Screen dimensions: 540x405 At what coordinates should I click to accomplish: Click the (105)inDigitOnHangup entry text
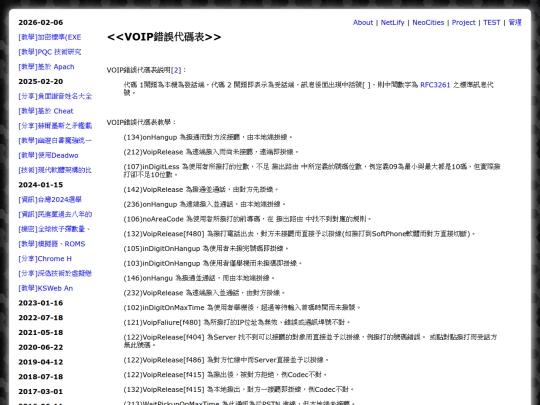click(x=206, y=248)
